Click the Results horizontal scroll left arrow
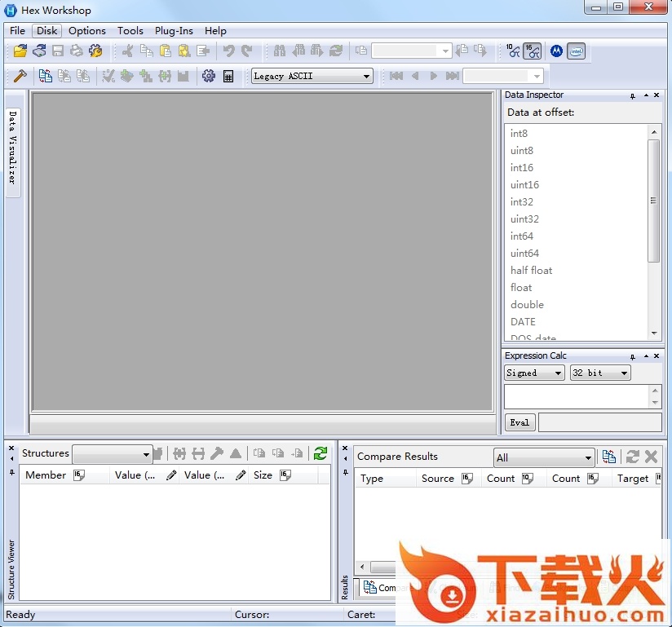672x627 pixels. [363, 567]
